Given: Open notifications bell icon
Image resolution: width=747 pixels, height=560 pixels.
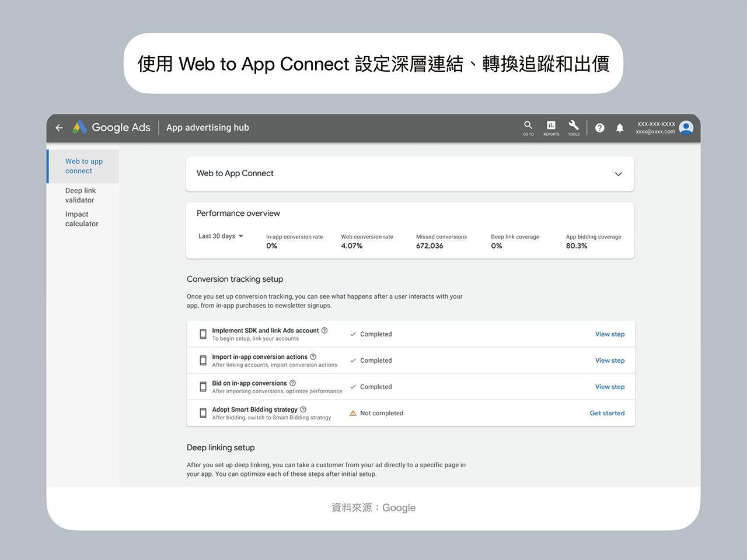Looking at the screenshot, I should 620,128.
